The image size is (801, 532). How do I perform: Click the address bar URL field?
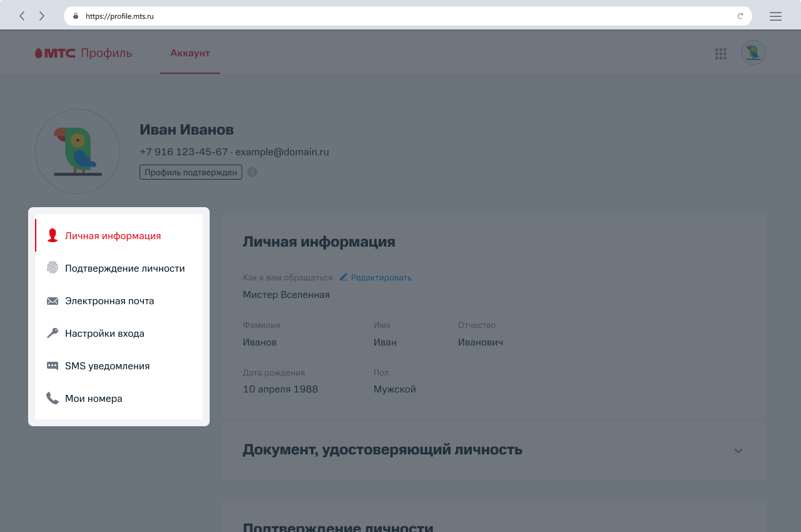coord(408,16)
